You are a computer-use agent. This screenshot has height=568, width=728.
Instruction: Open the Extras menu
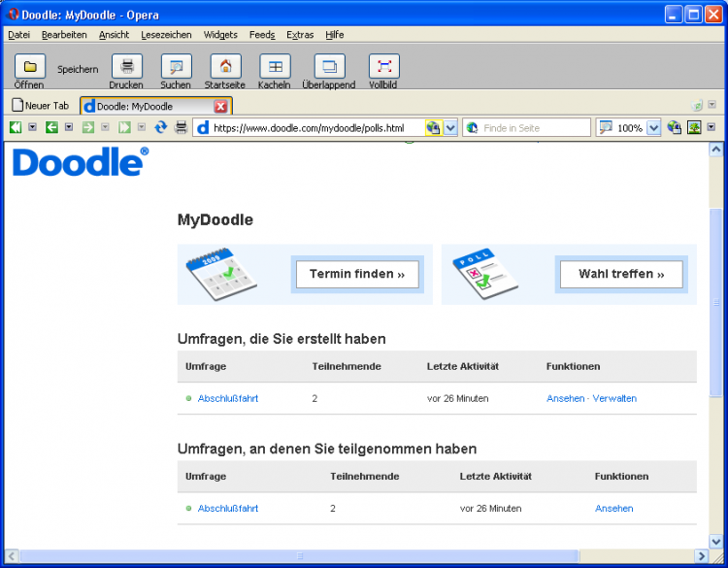click(x=300, y=35)
